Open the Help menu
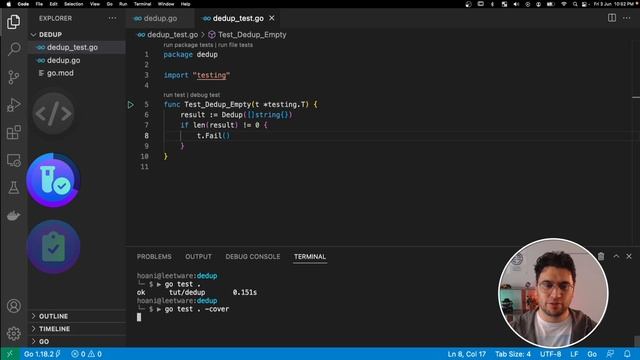The height and width of the screenshot is (360, 640). pos(185,4)
